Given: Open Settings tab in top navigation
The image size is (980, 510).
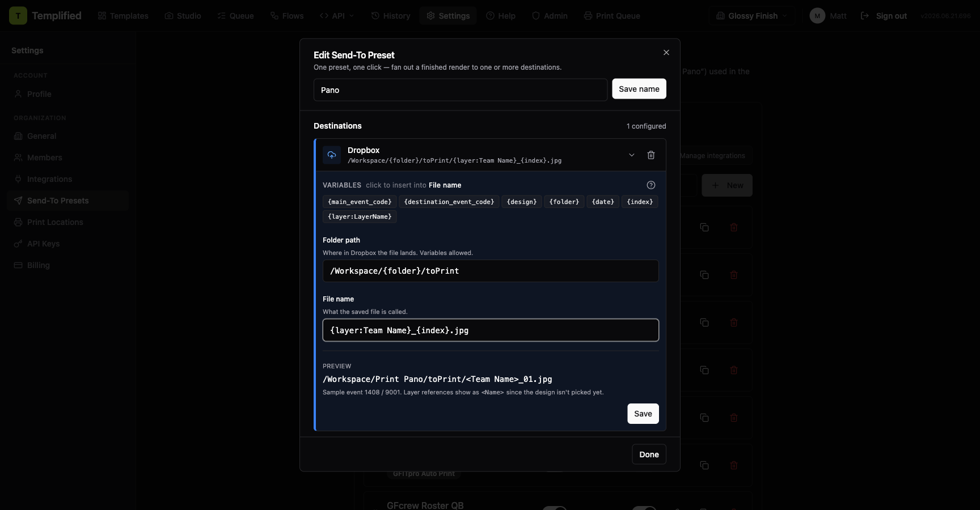Looking at the screenshot, I should point(448,16).
